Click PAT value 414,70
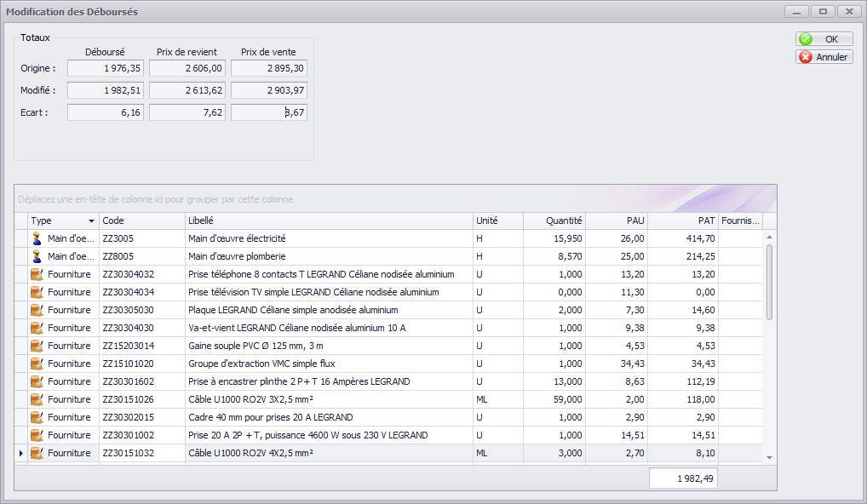Screen dimensions: 867x504 [683, 238]
